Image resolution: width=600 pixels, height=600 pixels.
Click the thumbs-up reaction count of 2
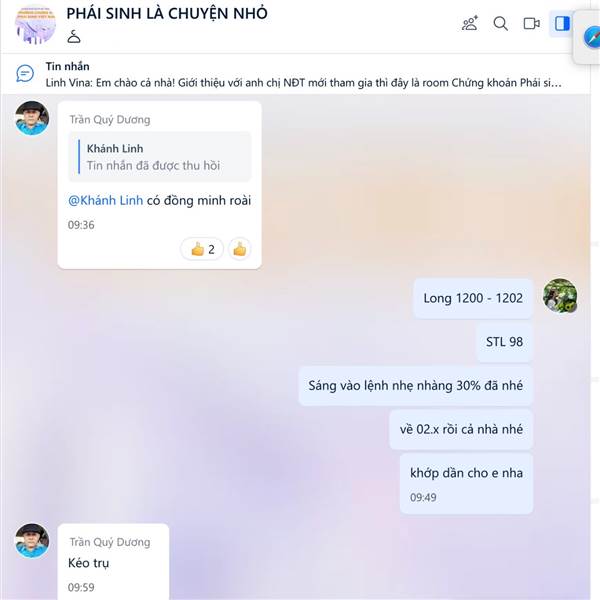(x=202, y=249)
